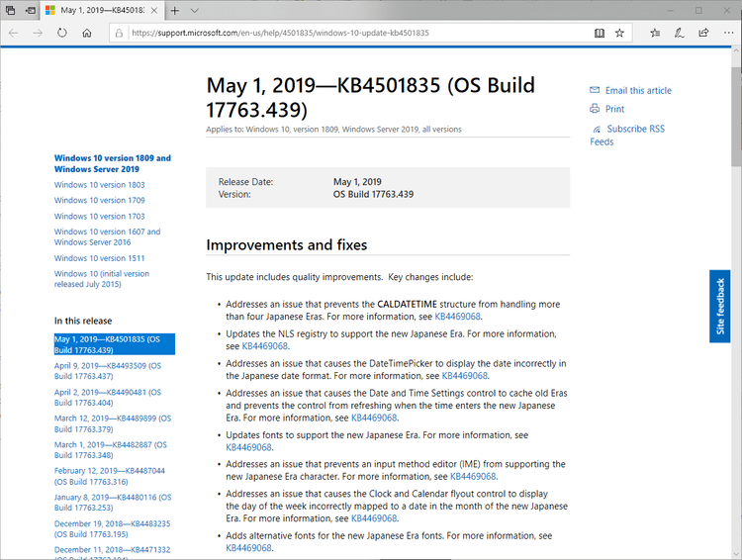Click the vertical scrollbar thumb
742x560 pixels.
[736, 116]
